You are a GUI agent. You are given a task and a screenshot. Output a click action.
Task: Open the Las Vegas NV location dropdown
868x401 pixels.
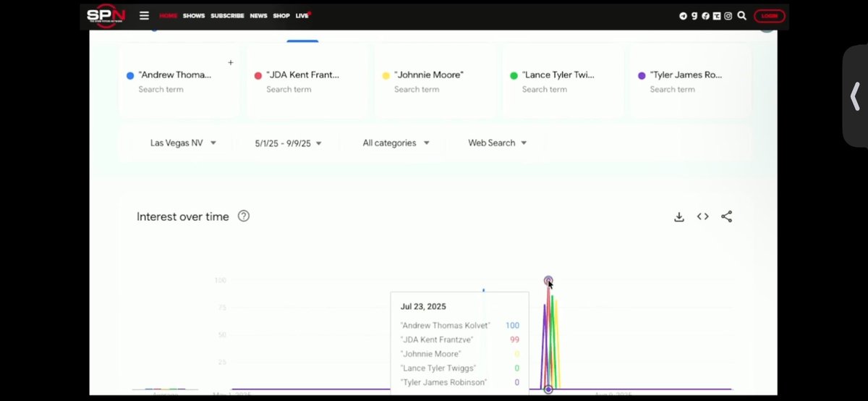tap(183, 143)
